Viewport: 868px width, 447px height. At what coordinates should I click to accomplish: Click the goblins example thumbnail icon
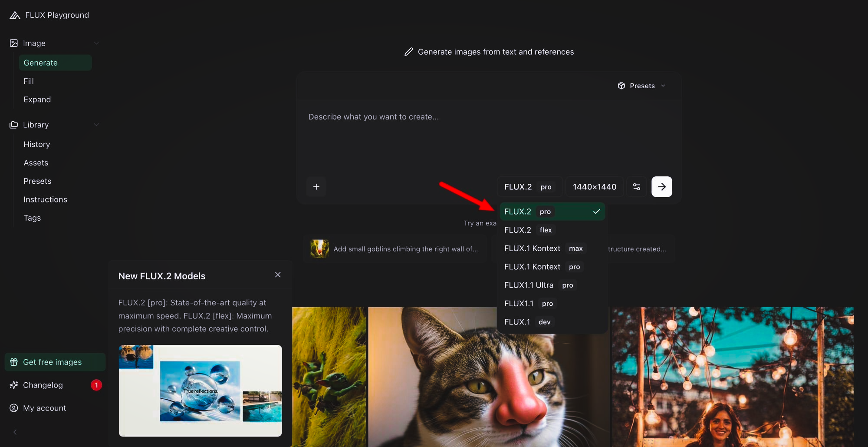[x=319, y=249]
